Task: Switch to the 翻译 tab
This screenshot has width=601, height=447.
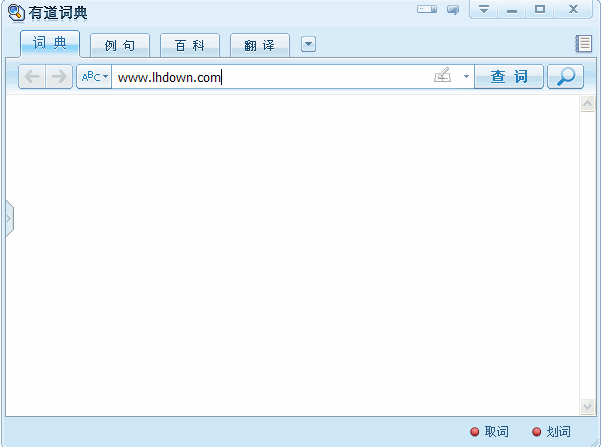Action: pos(260,46)
